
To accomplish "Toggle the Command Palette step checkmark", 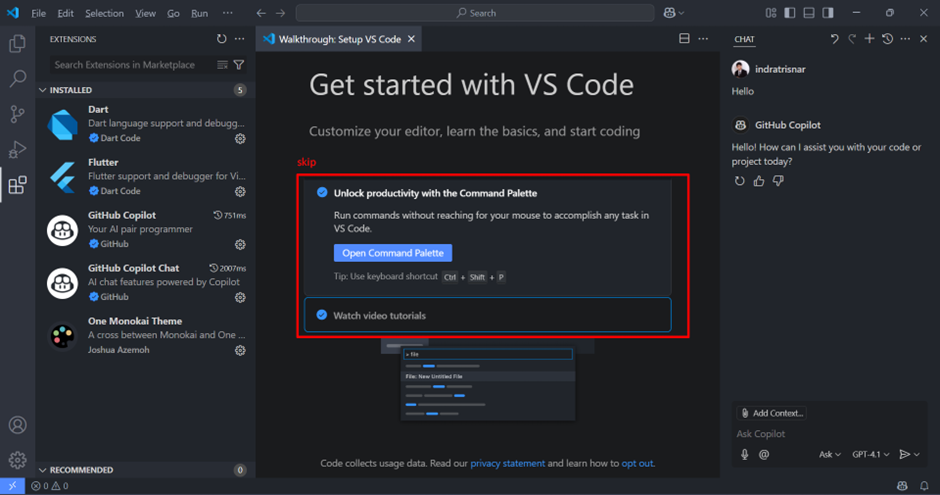I will (322, 192).
